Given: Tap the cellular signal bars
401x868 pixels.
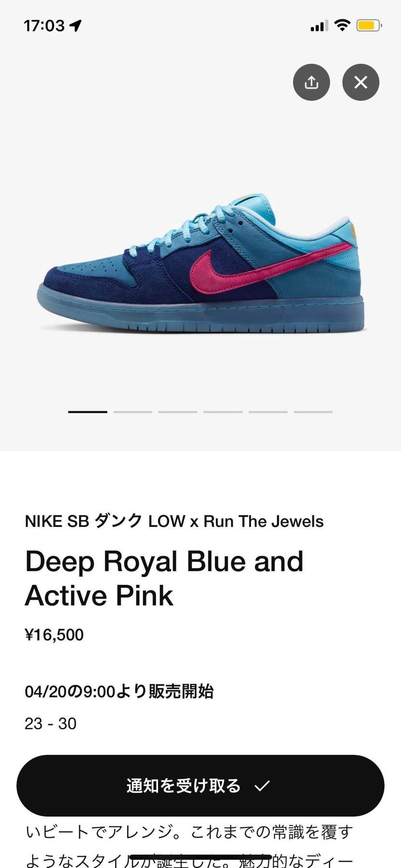Looking at the screenshot, I should pyautogui.click(x=319, y=26).
